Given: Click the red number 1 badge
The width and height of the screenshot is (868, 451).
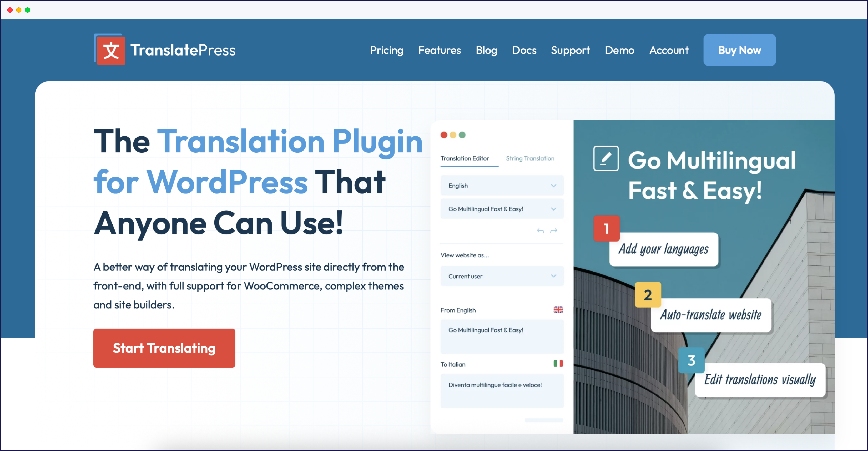Looking at the screenshot, I should 606,229.
